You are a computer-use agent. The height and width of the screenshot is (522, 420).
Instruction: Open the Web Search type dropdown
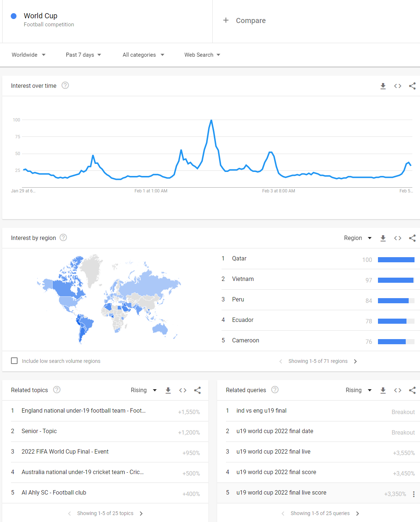[202, 55]
